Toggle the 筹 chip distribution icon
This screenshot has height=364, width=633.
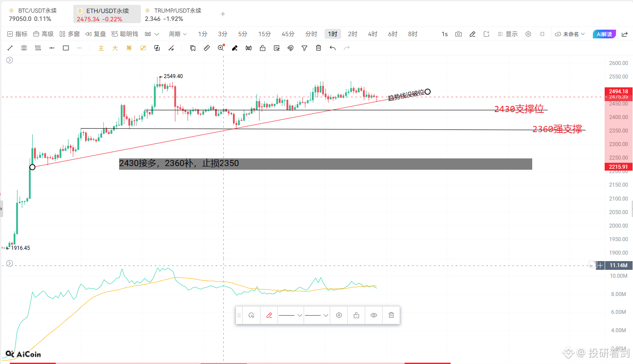(129, 48)
